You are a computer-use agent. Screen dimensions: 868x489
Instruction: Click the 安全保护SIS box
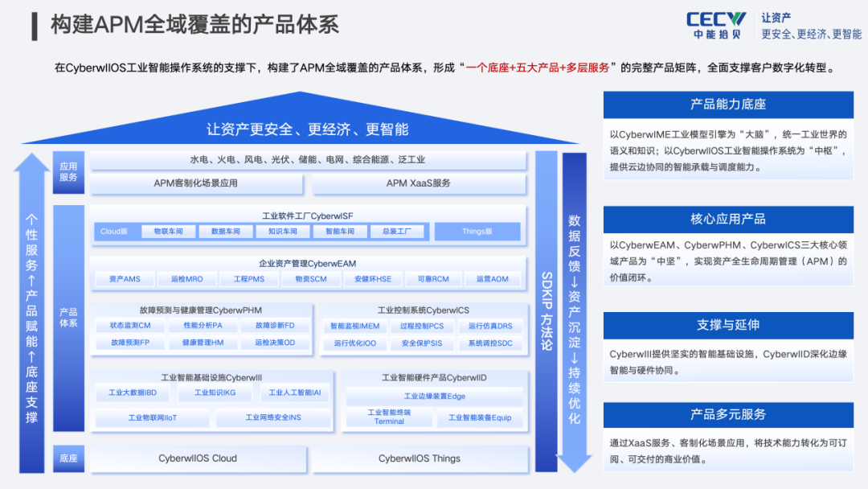[422, 343]
